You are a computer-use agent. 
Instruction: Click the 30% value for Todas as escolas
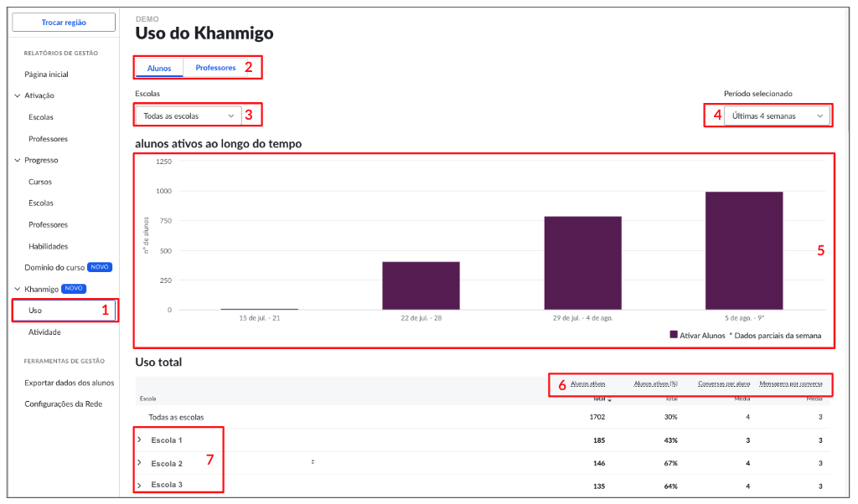(671, 417)
